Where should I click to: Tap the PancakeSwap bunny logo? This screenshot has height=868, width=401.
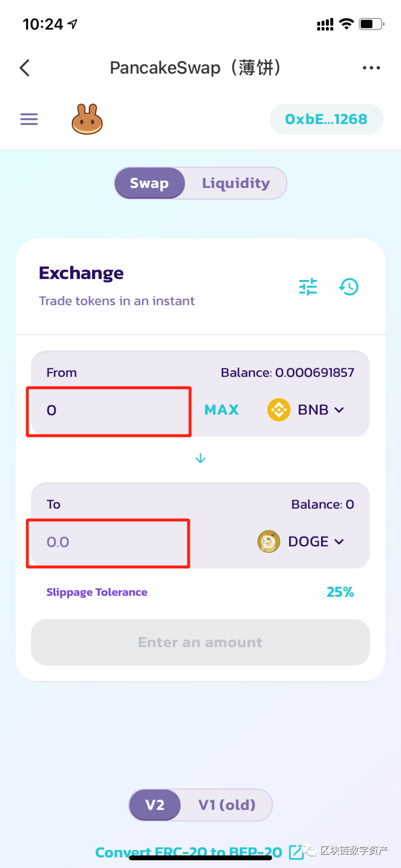pyautogui.click(x=87, y=119)
